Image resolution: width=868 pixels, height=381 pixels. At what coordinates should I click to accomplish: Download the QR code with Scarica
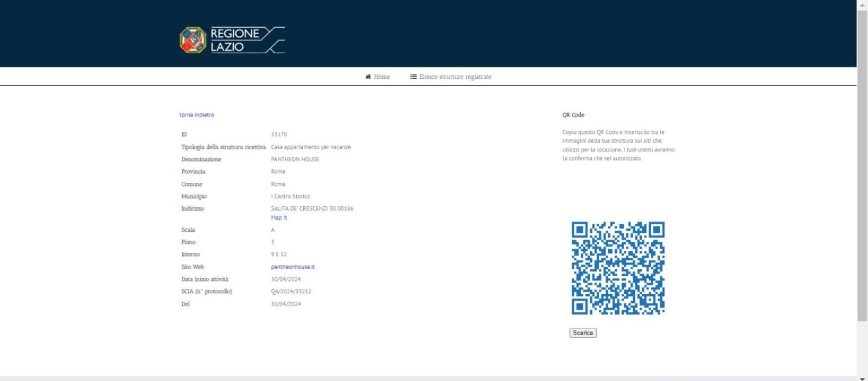[583, 333]
